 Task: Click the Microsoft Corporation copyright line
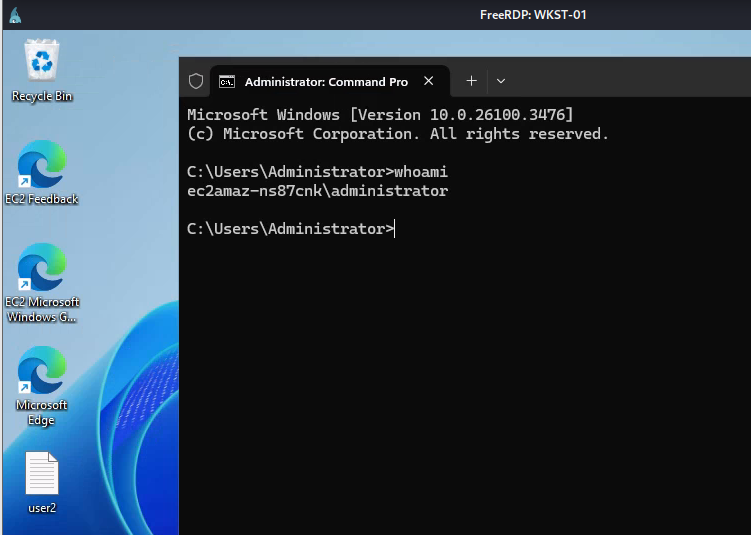click(x=398, y=134)
